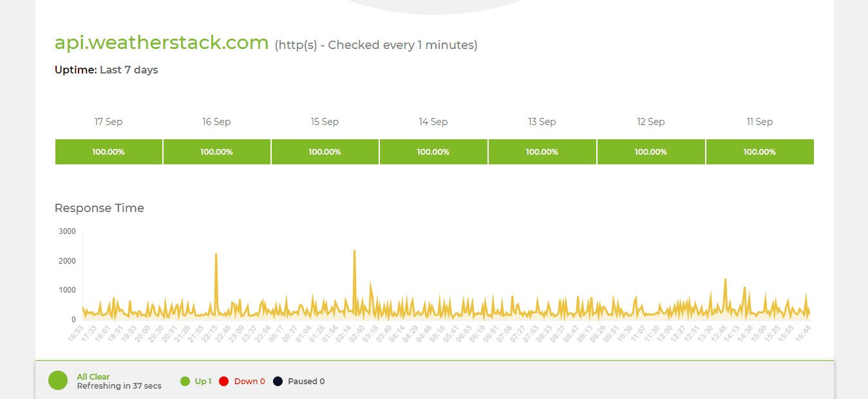Select the 13 Sep uptime bar

point(542,152)
